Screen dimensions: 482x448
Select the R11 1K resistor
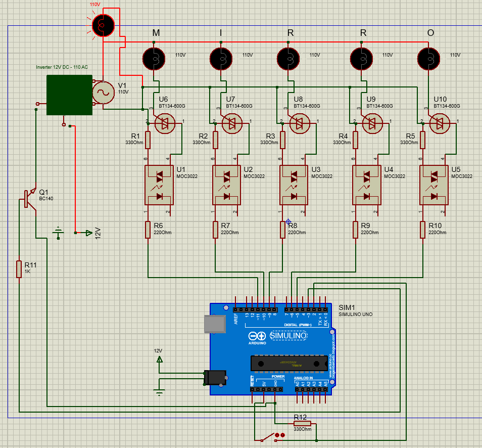19,269
